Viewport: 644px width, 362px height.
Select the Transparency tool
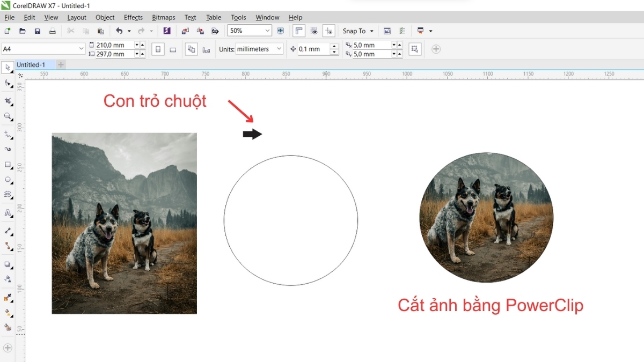(x=8, y=279)
